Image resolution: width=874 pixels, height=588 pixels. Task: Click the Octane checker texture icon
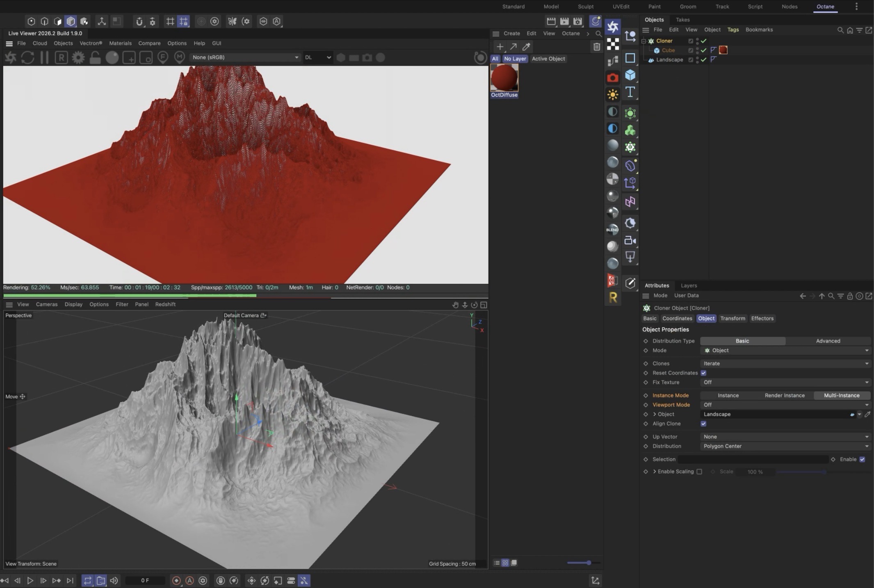point(613,44)
